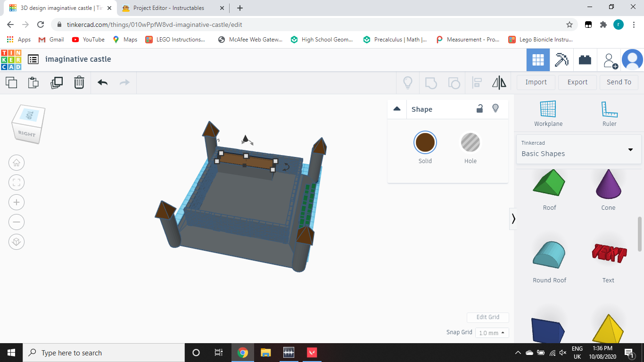Viewport: 644px width, 362px height.
Task: Open the designs list icon
Action: tap(33, 59)
